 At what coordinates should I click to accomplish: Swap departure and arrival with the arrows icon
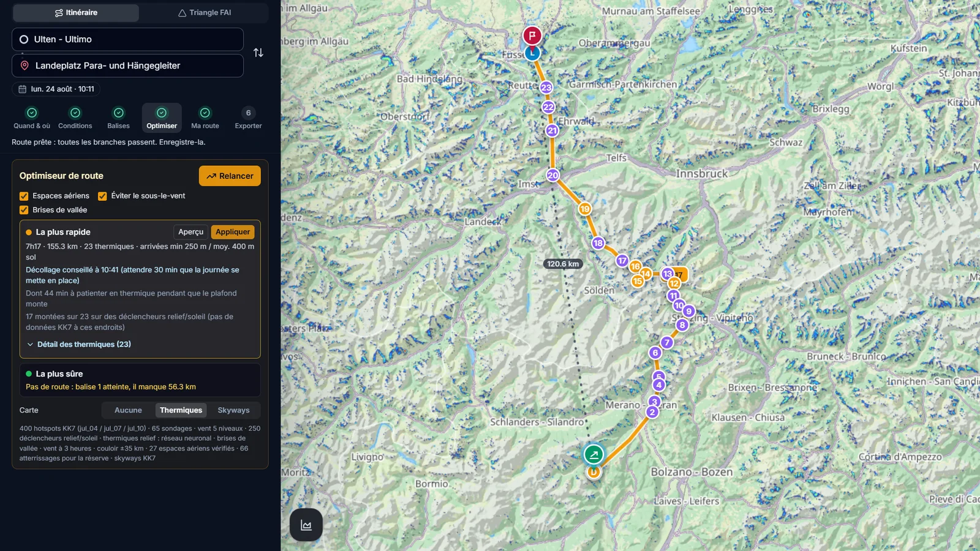pos(258,53)
